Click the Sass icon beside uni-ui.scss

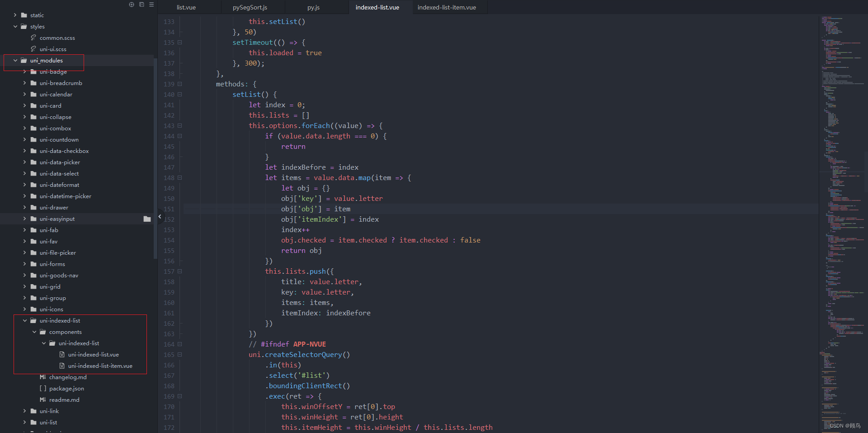(x=33, y=49)
